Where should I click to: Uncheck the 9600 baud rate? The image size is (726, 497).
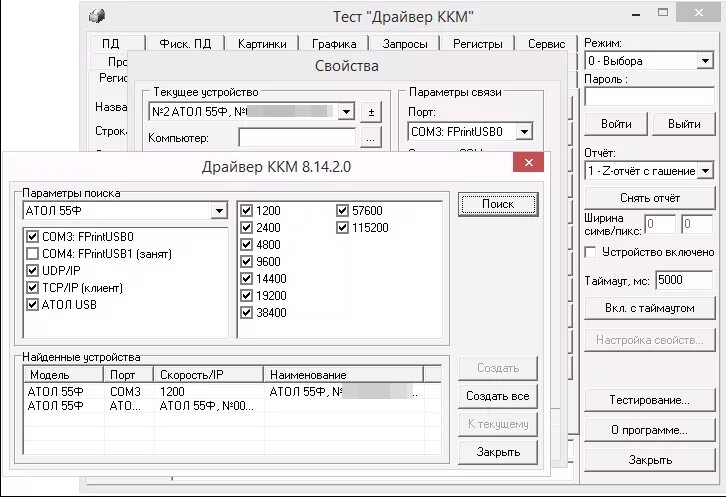click(246, 262)
